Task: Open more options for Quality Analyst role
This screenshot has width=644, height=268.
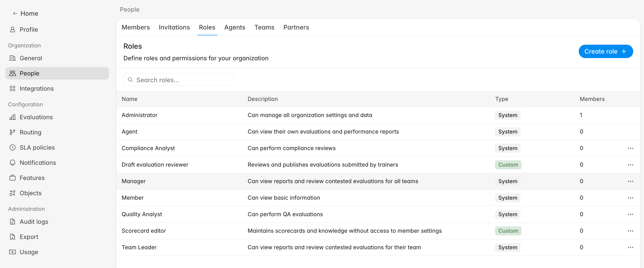Action: (x=630, y=214)
